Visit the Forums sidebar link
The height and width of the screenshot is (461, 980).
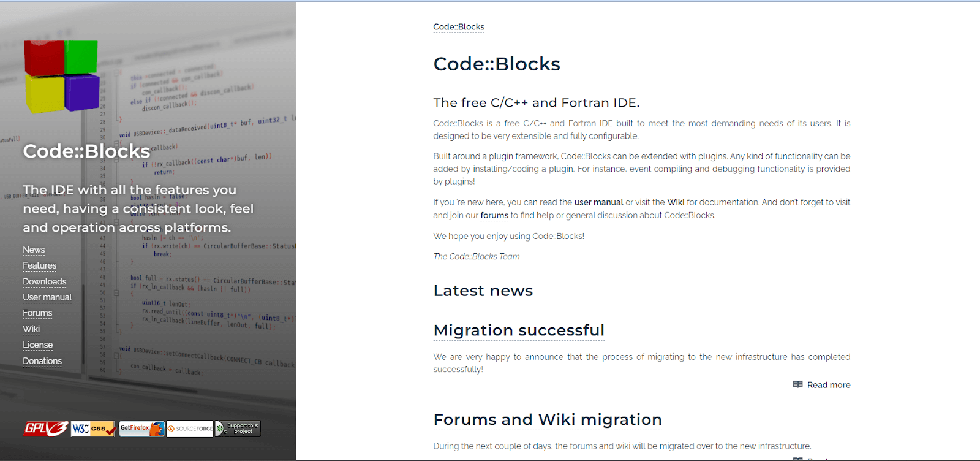(x=37, y=313)
